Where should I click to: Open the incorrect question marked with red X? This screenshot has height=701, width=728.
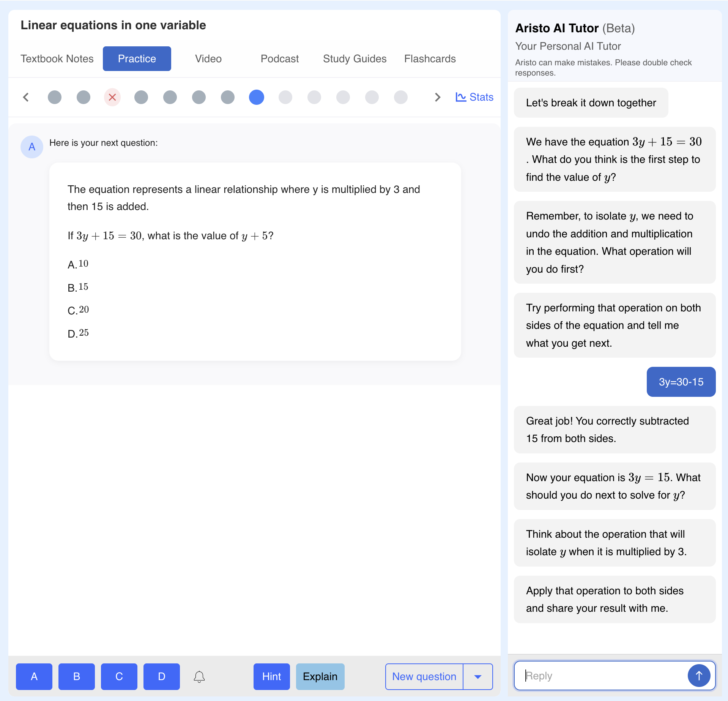112,97
